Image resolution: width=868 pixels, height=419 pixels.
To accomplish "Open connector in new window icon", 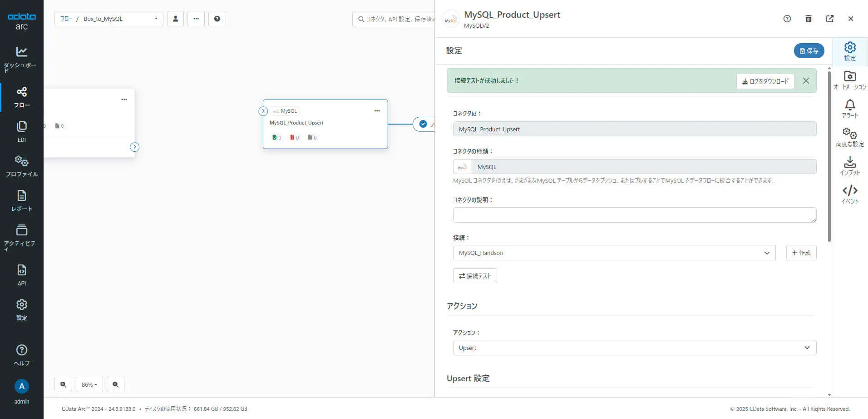I will pos(829,19).
